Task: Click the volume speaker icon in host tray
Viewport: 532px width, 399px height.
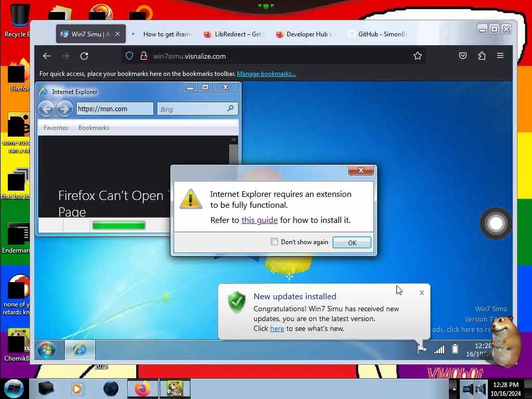Action: [x=481, y=389]
